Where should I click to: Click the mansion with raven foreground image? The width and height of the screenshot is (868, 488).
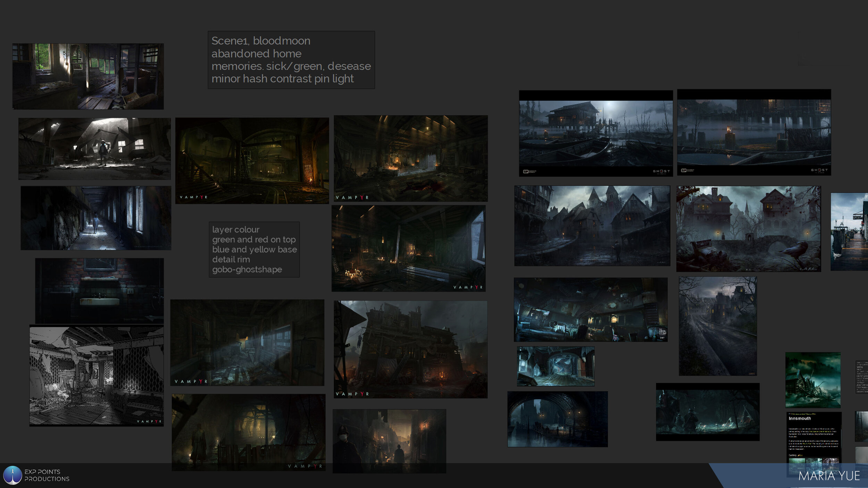point(748,229)
